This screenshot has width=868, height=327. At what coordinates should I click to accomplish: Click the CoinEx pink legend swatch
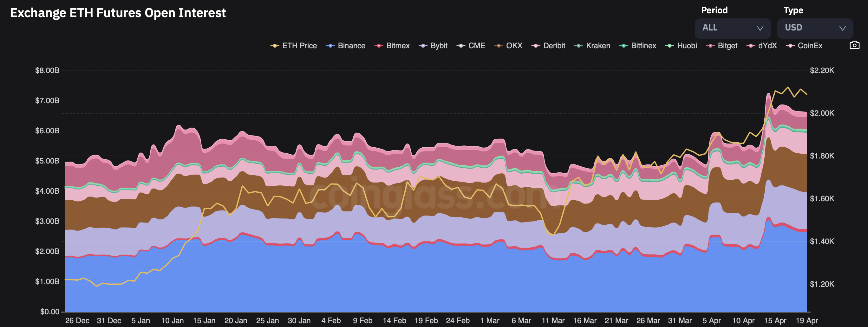pos(790,46)
